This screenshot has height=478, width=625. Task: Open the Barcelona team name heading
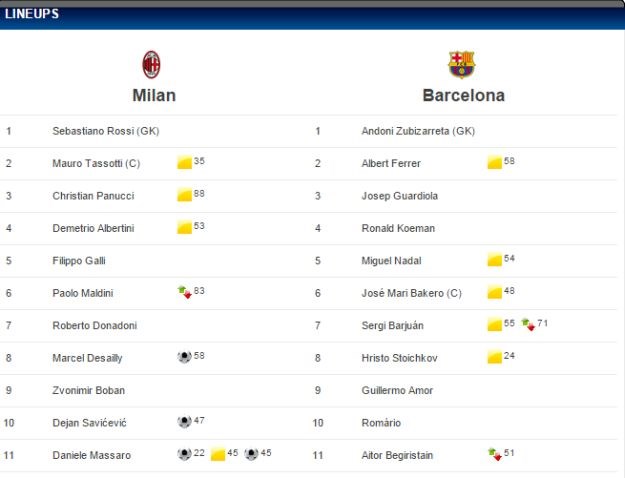pos(464,95)
